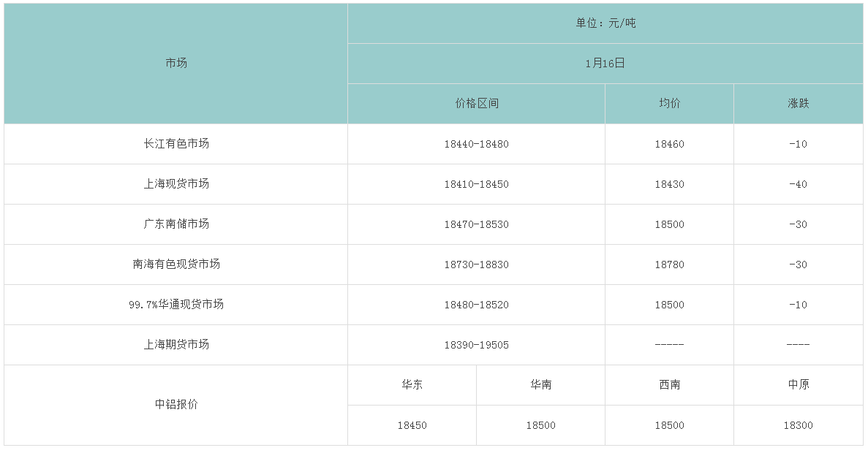The height and width of the screenshot is (453, 868).
Task: Select the 99.7%华通现货市场 row label
Action: 176,305
